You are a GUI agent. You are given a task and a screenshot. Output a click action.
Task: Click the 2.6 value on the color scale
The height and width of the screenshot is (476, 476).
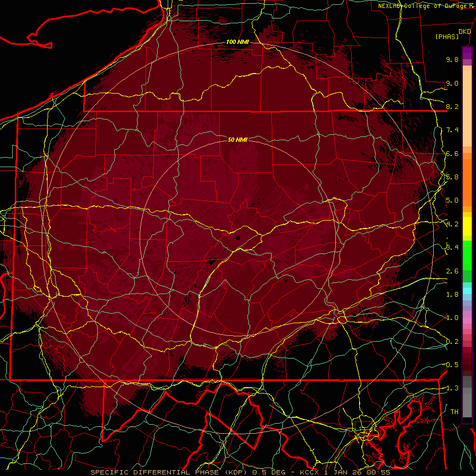(x=452, y=271)
